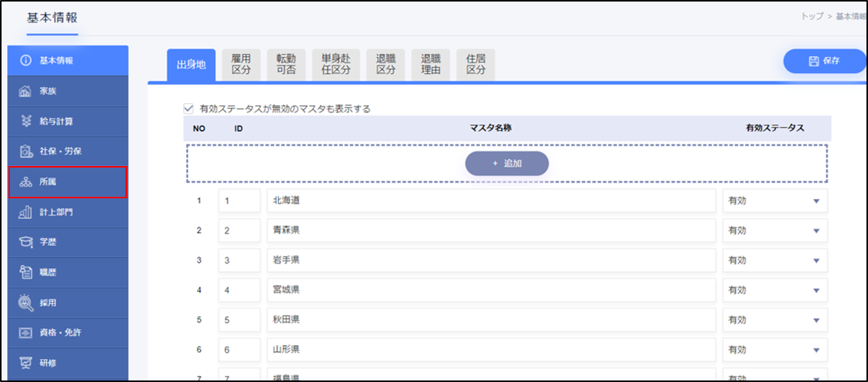Switch to the 雇用区分 tab

tap(242, 65)
